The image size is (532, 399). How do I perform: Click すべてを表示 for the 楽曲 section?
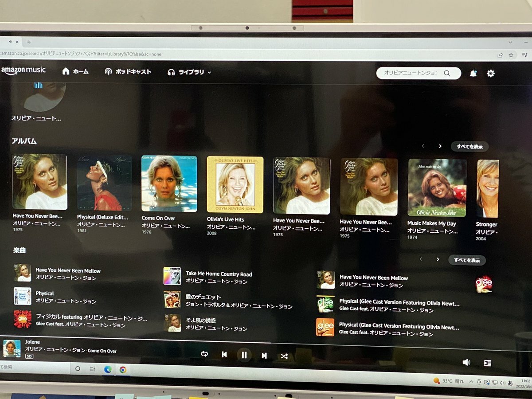coord(467,260)
